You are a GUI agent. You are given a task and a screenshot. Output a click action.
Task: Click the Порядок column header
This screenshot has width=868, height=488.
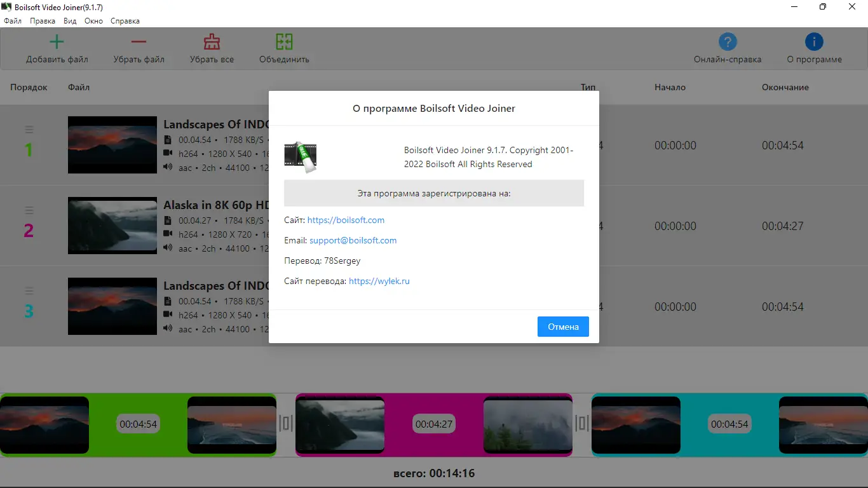[x=29, y=87]
